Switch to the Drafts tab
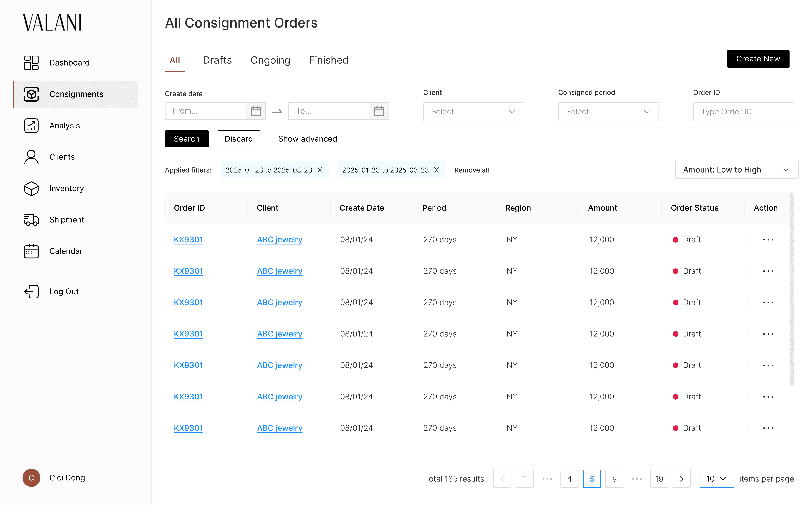The image size is (812, 512). tap(217, 60)
